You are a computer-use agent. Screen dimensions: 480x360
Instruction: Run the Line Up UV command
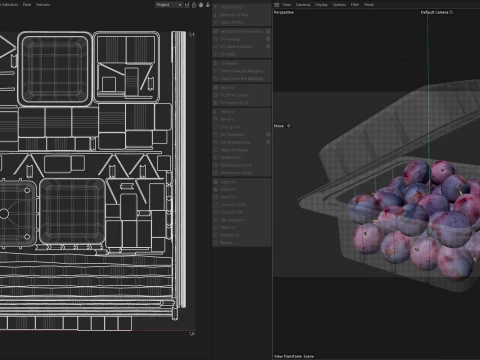tap(242, 127)
